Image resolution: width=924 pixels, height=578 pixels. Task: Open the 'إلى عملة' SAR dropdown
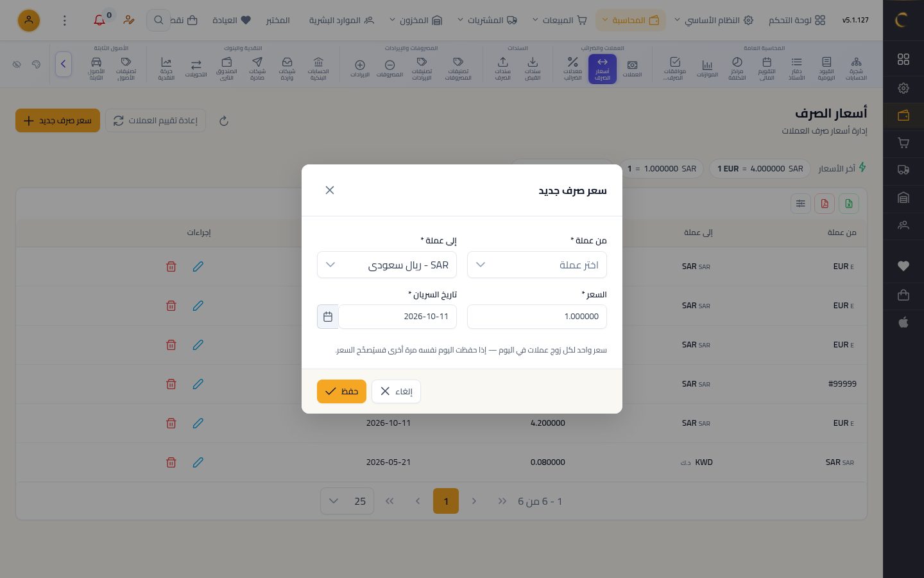pyautogui.click(x=387, y=265)
